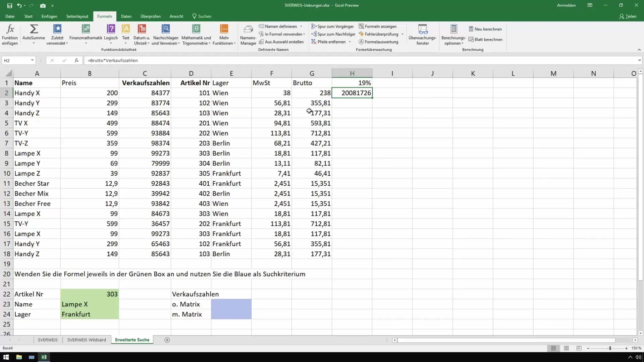Zoom out with minus button

(x=588, y=348)
